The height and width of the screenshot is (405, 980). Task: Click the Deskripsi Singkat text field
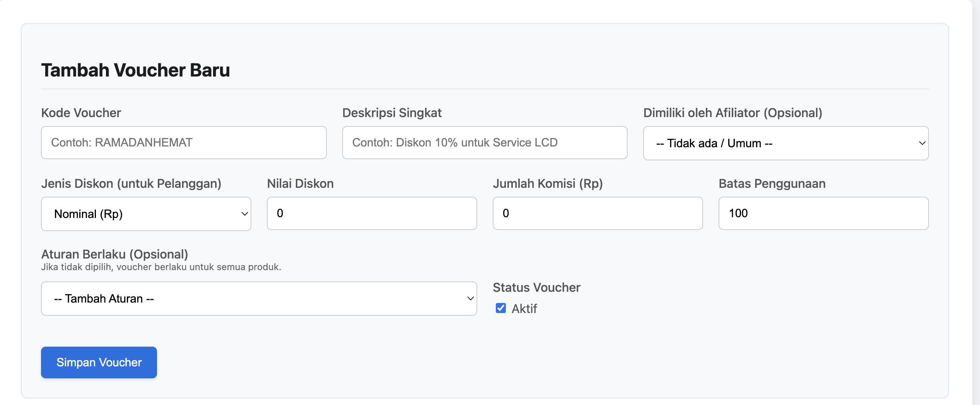(x=485, y=143)
